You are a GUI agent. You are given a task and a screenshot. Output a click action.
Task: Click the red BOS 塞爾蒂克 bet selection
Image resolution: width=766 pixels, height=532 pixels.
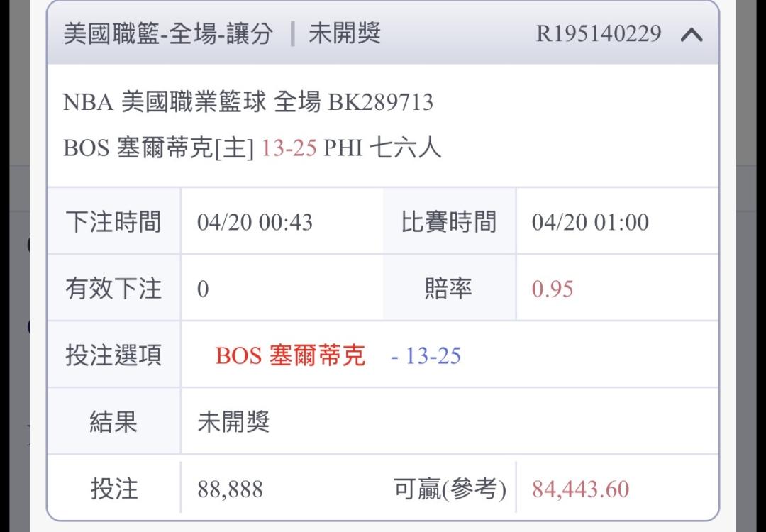coord(291,355)
